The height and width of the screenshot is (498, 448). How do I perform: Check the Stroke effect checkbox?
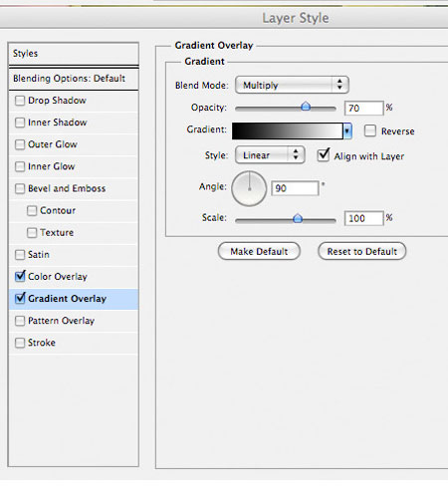coord(20,343)
